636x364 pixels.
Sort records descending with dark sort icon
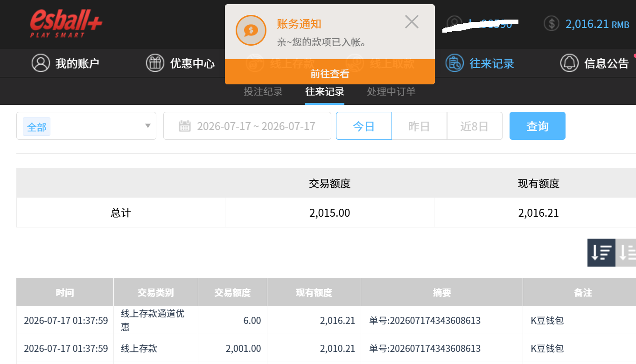coord(601,253)
